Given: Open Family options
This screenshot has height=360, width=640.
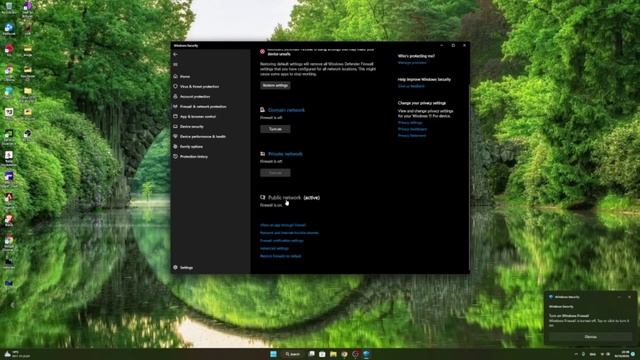Looking at the screenshot, I should tap(191, 147).
